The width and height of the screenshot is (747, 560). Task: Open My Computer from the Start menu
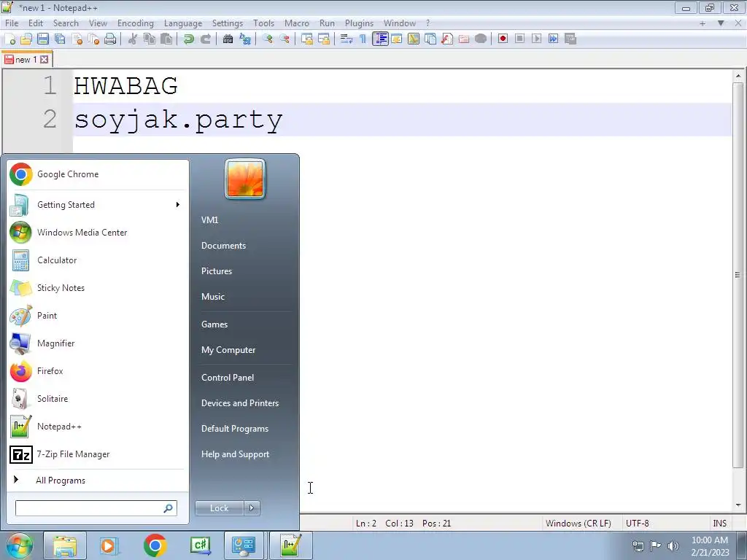pos(228,350)
